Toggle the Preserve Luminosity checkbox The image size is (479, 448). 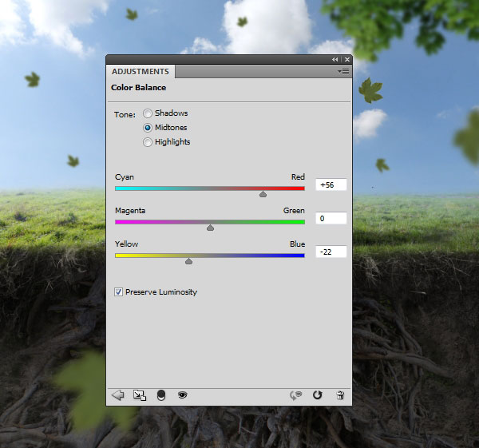118,292
